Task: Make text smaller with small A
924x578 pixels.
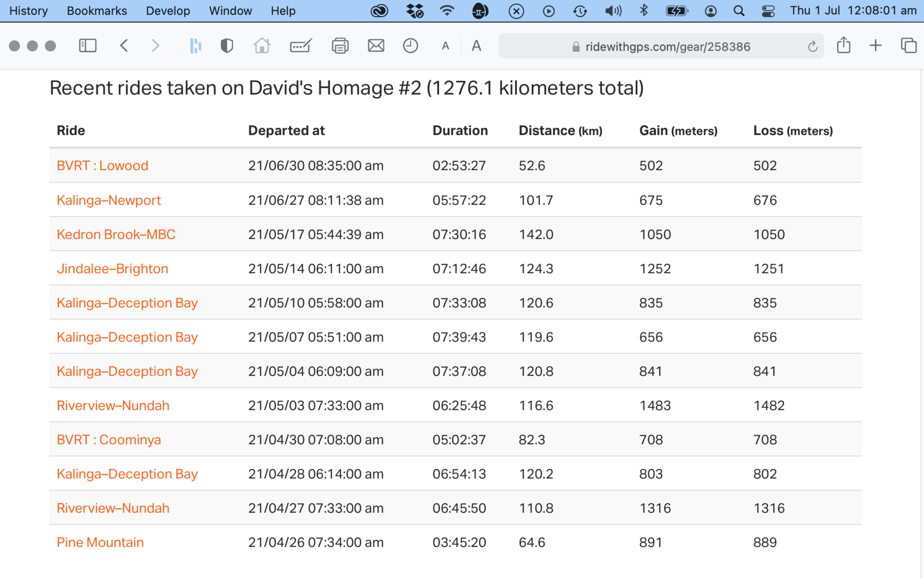Action: coord(445,46)
